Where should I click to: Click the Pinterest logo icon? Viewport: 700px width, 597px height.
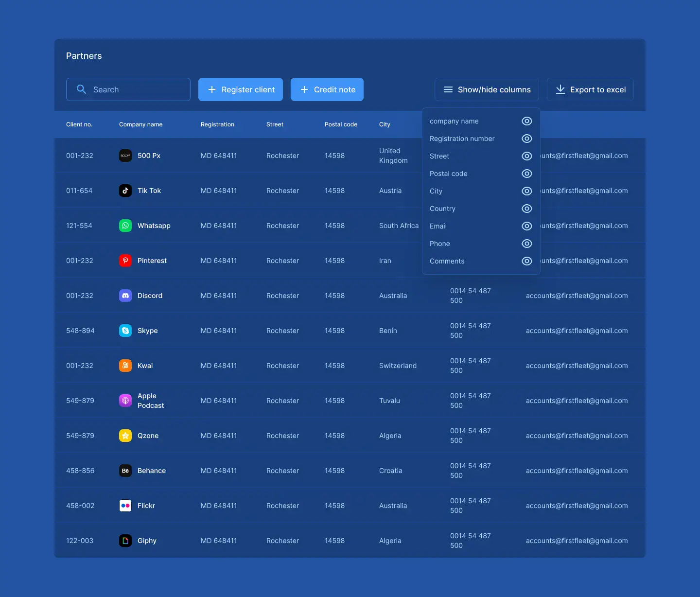[125, 261]
